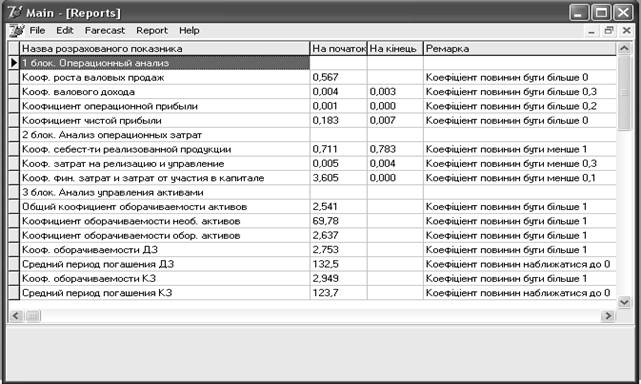Click the vertical scrollbar thumb
Viewport: 641px width, 384px height.
pos(624,93)
